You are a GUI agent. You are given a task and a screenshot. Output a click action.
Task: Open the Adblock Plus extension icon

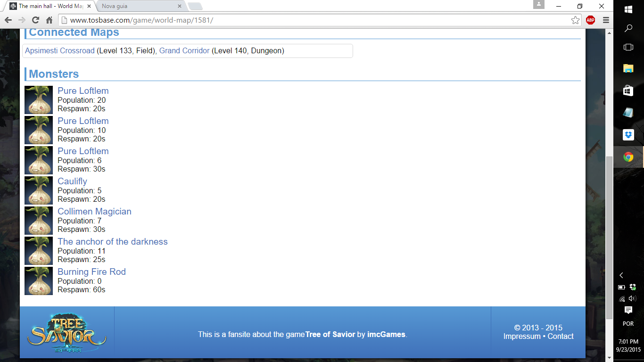(x=590, y=20)
